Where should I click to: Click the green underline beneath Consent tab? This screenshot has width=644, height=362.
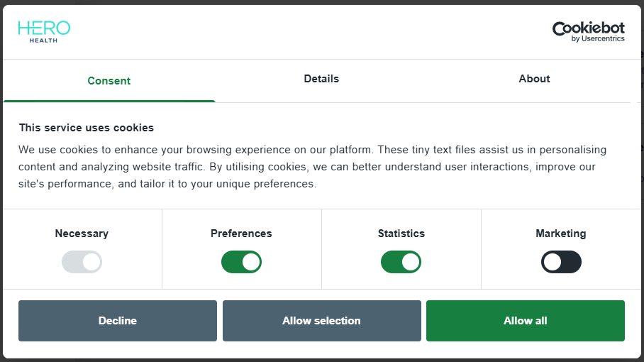109,101
